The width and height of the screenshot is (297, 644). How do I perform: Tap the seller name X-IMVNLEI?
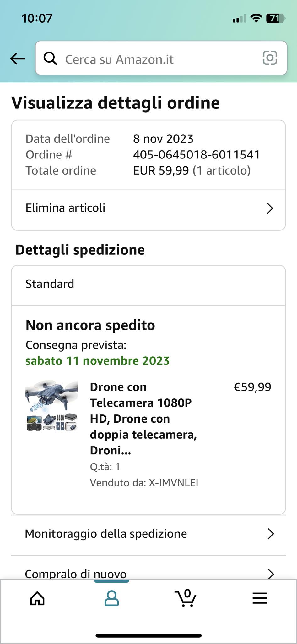[173, 483]
